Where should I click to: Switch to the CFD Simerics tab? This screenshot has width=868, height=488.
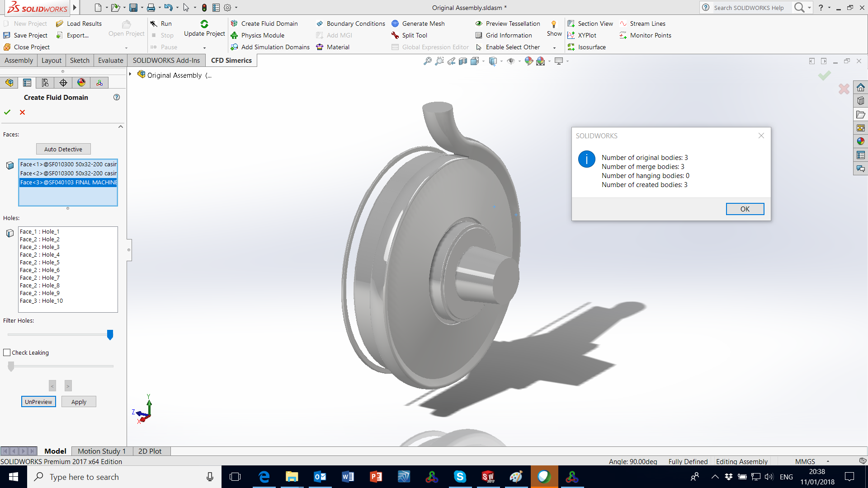pos(231,60)
